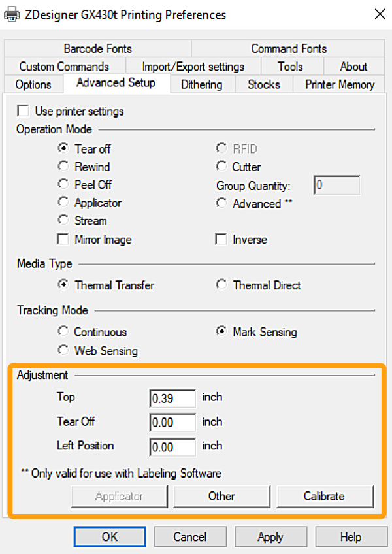
Task: Confirm settings with the OK button
Action: coord(110,537)
